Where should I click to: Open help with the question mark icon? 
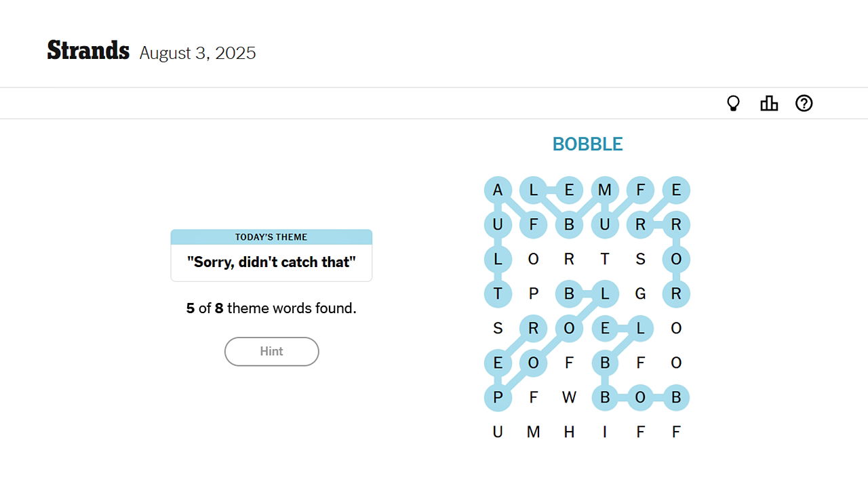coord(804,103)
